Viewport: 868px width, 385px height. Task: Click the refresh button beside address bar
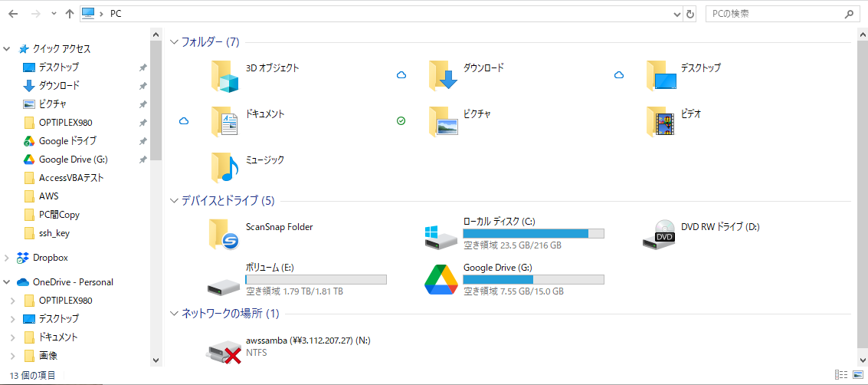(690, 14)
